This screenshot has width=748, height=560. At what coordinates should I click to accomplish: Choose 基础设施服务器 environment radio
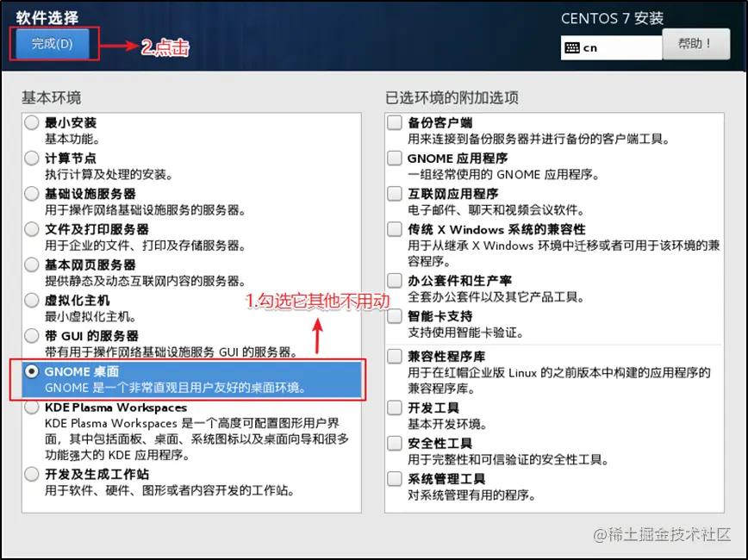[32, 194]
